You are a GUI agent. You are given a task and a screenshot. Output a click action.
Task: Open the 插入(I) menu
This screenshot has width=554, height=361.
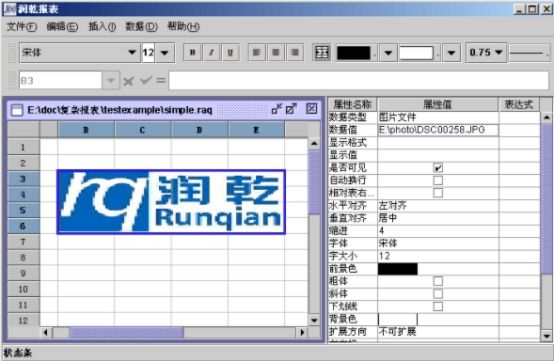(x=102, y=26)
